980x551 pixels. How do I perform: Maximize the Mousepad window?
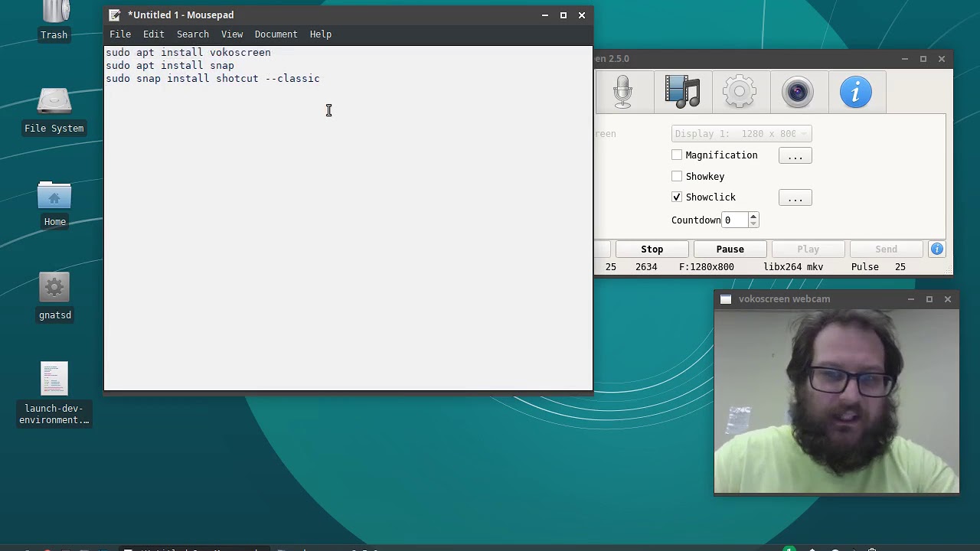pos(563,15)
